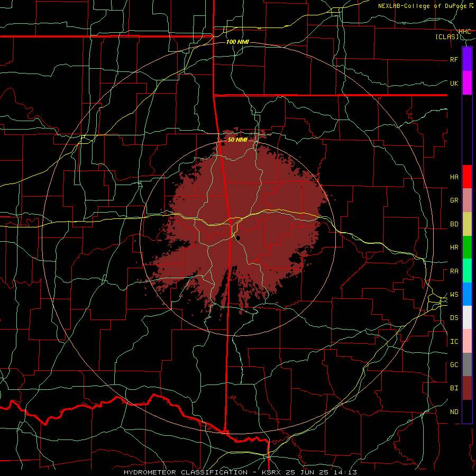476x476 pixels.
Task: Click the BD legend label
Action: 454,224
